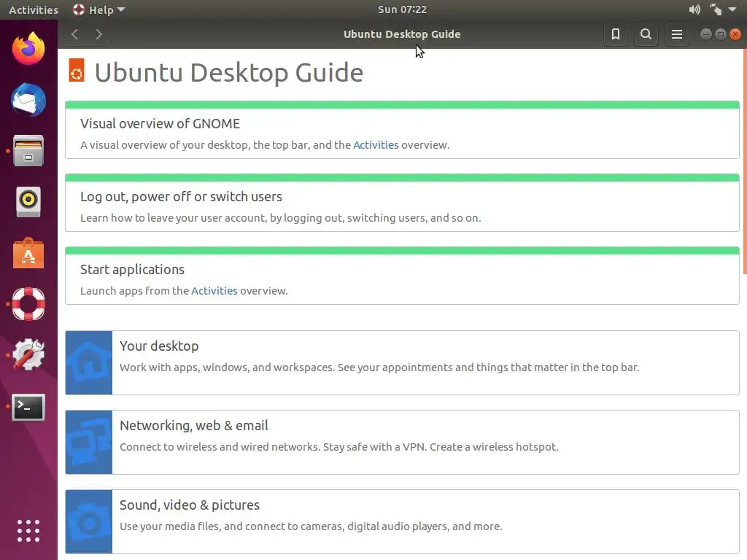Open the bookmarks button in the header
Screen dimensions: 747x560
point(616,34)
